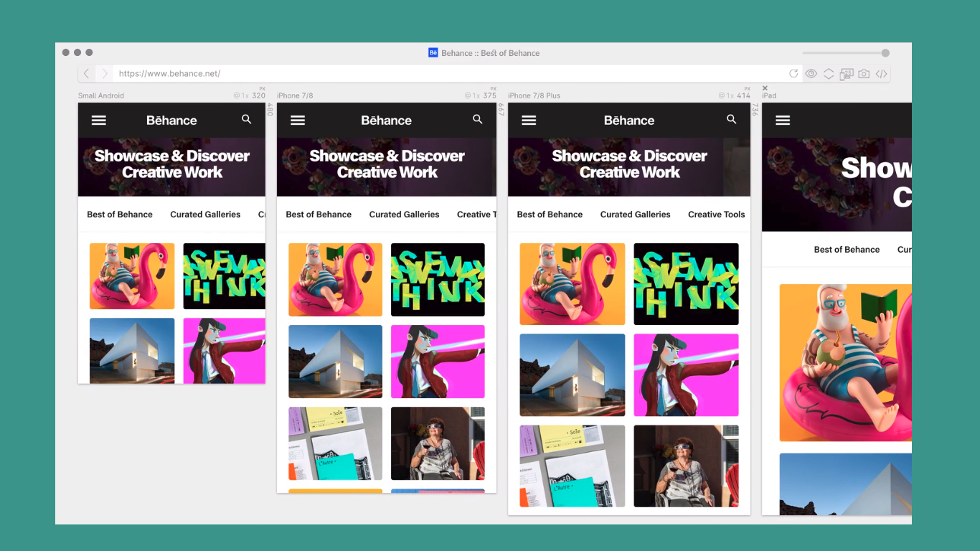Open THINK lettering artwork in Small Android preview
This screenshot has width=980, height=551.
pyautogui.click(x=224, y=276)
